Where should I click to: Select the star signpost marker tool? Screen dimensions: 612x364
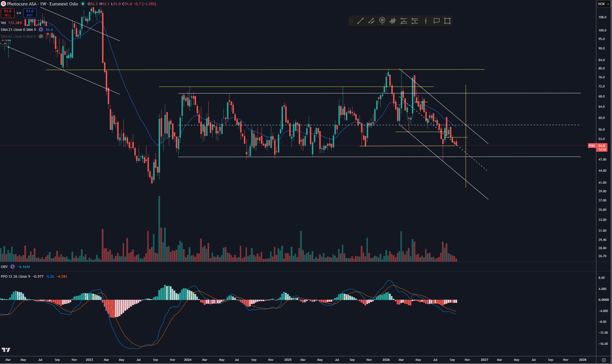point(382,21)
